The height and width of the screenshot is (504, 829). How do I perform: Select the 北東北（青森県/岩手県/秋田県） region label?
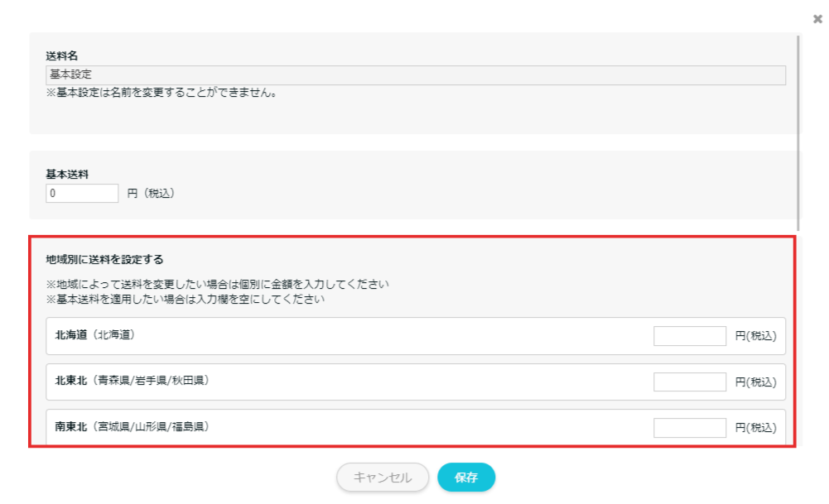point(131,381)
